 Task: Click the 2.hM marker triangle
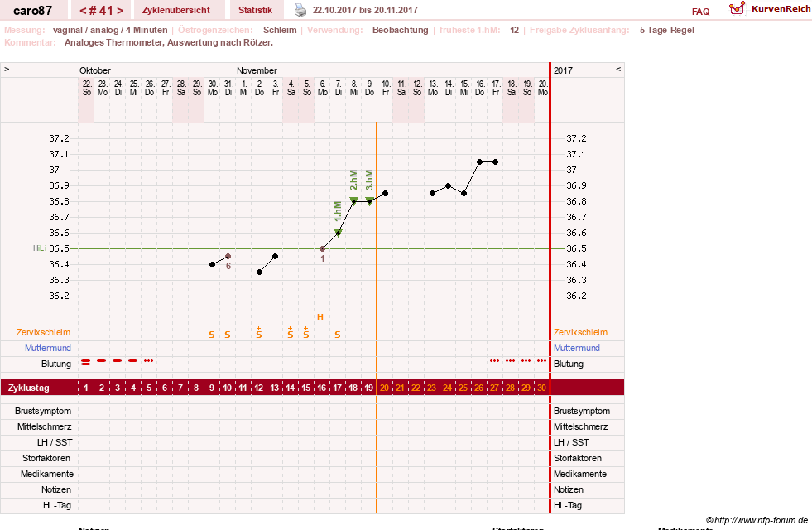tap(353, 200)
